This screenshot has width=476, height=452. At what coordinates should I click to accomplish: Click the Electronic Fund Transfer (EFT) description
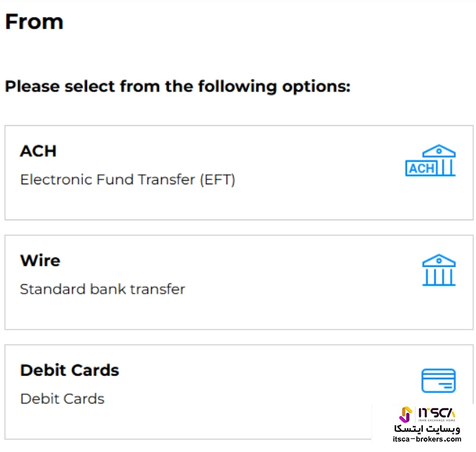pyautogui.click(x=127, y=180)
